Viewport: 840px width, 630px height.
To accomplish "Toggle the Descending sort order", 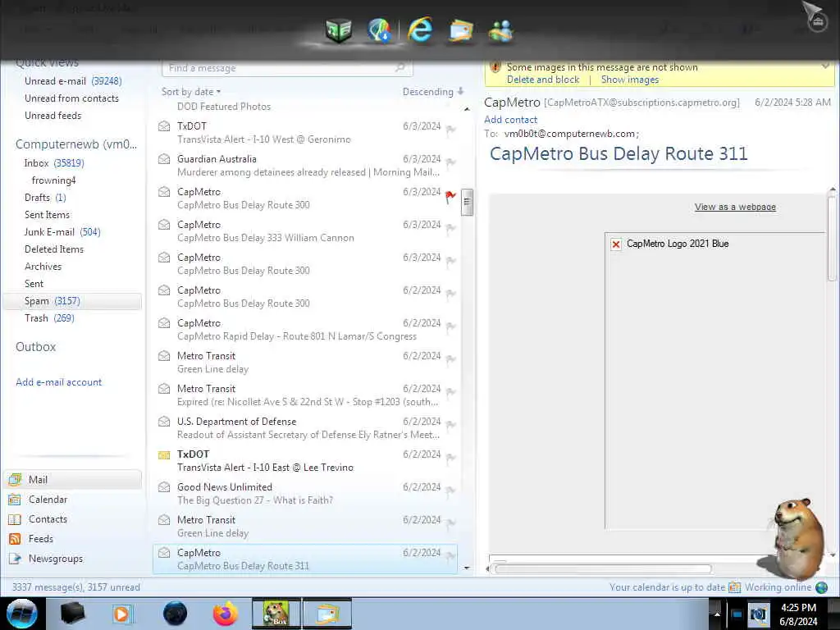I will 433,92.
